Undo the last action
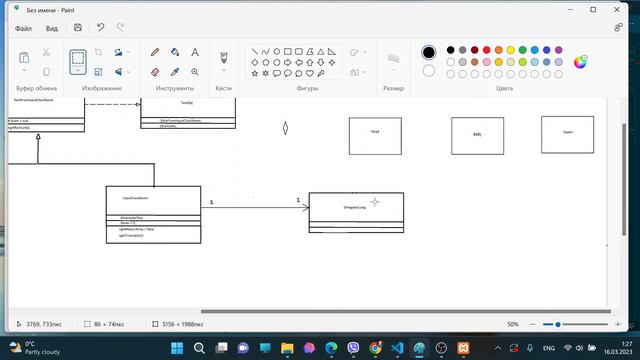Screen dimensions: 640x360 pyautogui.click(x=100, y=27)
